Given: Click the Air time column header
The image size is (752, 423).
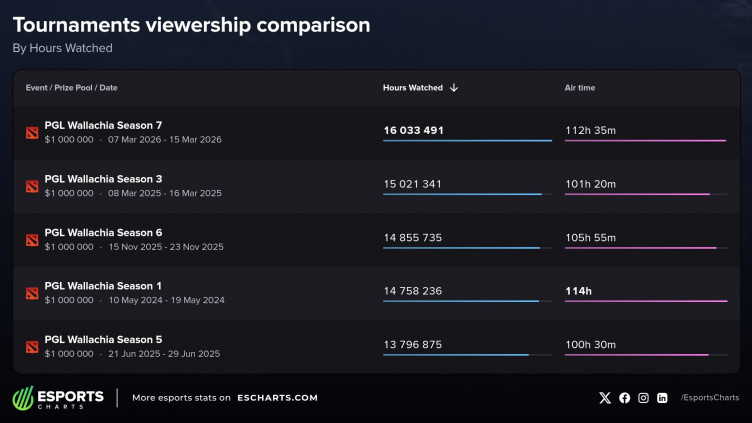Looking at the screenshot, I should click(580, 88).
